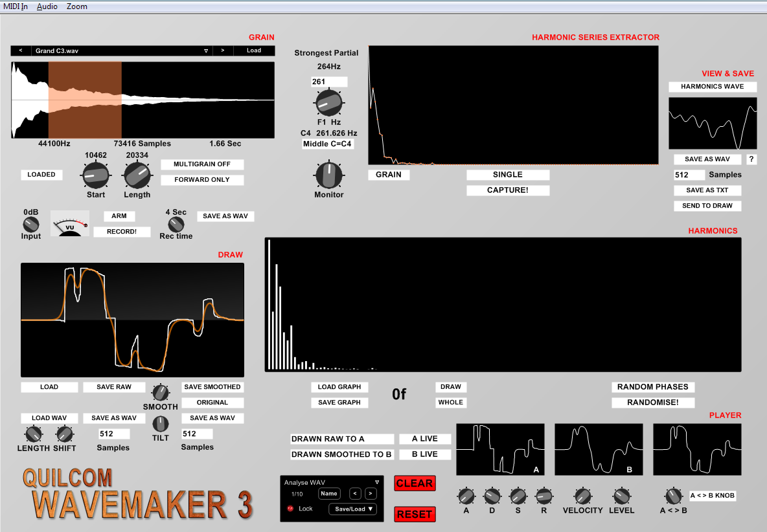Click the Monitor knob

click(x=329, y=175)
